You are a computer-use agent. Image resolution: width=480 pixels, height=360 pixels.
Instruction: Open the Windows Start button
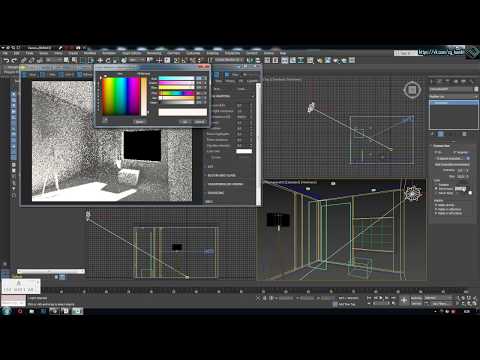point(6,311)
